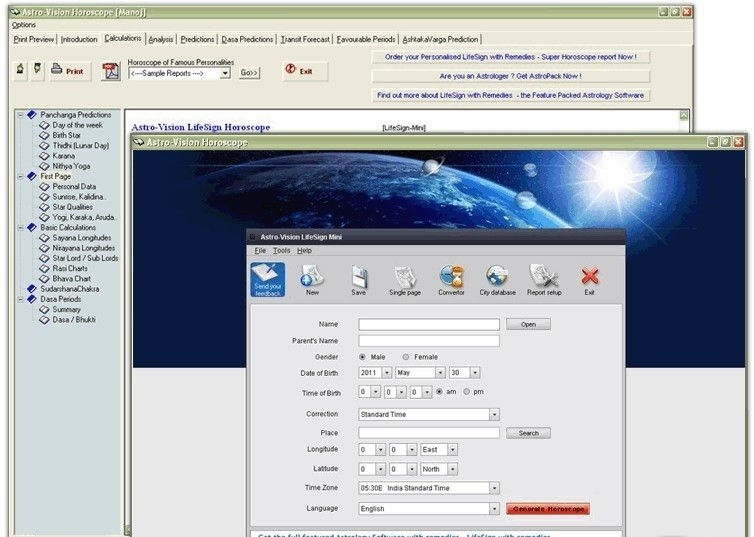754x537 pixels.
Task: Click the down arrow navigation icon next to Print
Action: (38, 70)
